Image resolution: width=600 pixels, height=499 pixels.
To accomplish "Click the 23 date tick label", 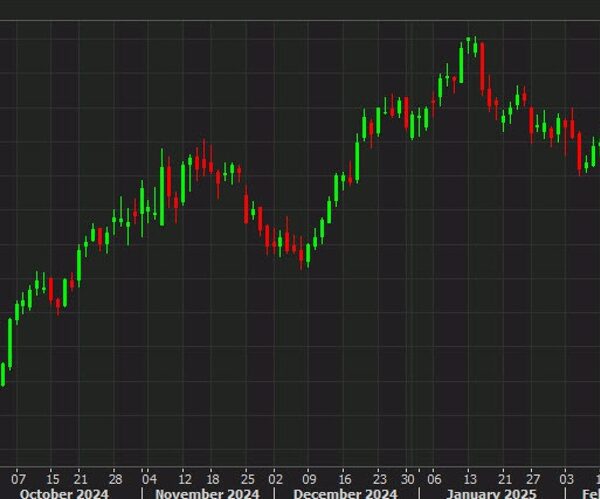I will 379,478.
